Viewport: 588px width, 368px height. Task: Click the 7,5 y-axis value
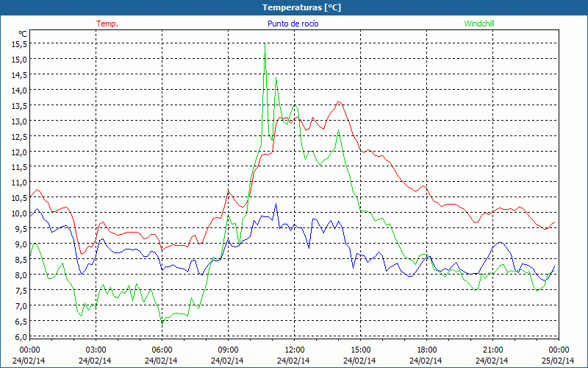click(22, 290)
